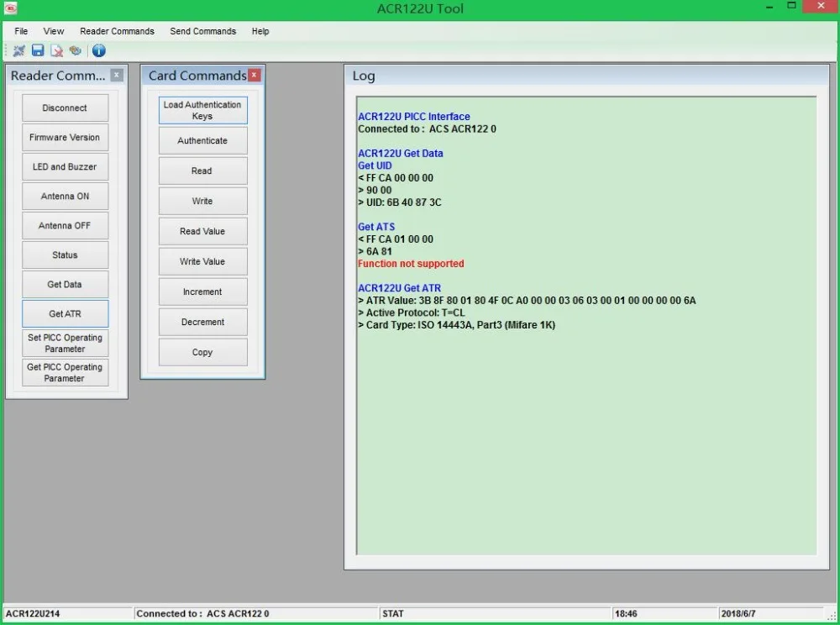Open the blue info icon
Screen dimensions: 840x625
(x=98, y=50)
